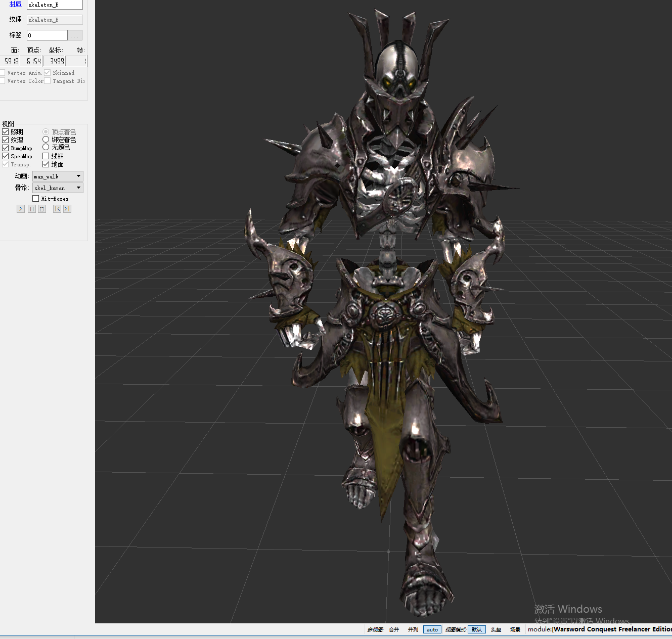Open the 骨骼 skel_human skeleton dropdown
The image size is (672, 639).
click(58, 188)
